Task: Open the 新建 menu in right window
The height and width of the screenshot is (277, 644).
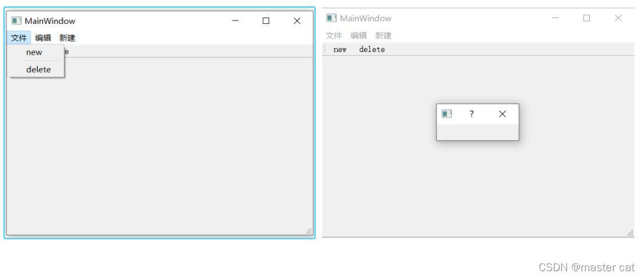Action: pos(383,35)
